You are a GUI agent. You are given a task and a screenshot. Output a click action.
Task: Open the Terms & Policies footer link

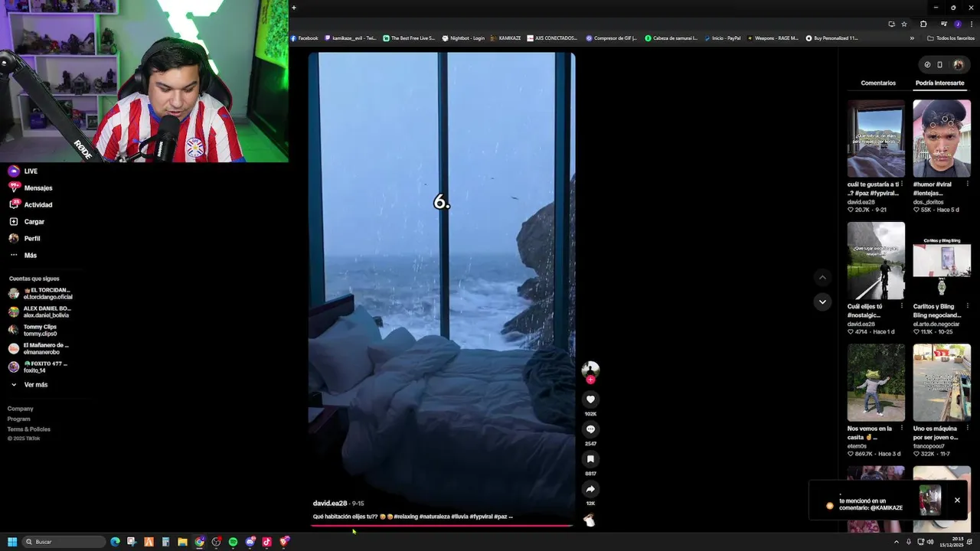point(29,429)
